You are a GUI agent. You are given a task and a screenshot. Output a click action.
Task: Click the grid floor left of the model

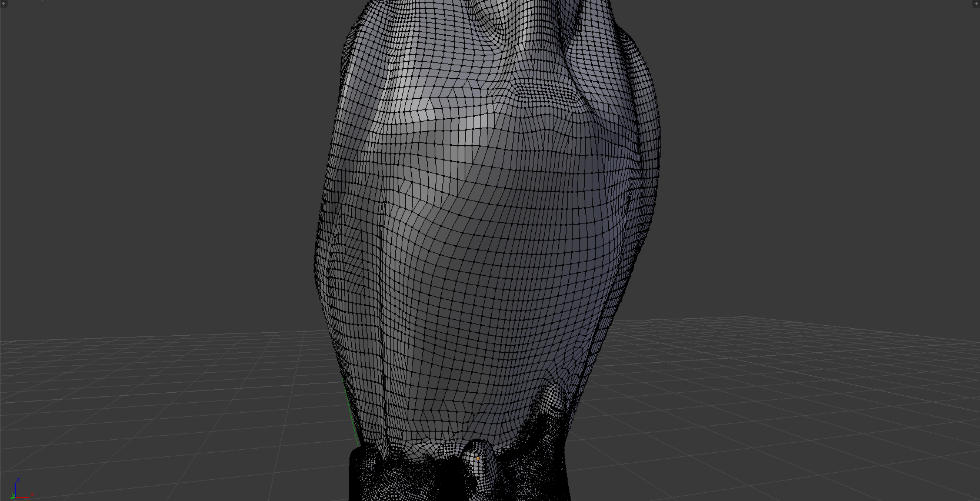(x=165, y=412)
